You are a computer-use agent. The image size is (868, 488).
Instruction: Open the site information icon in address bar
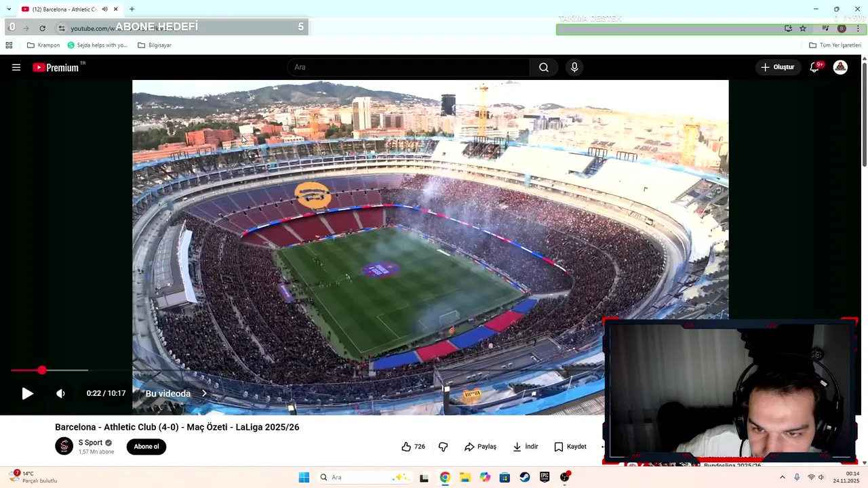pyautogui.click(x=62, y=28)
